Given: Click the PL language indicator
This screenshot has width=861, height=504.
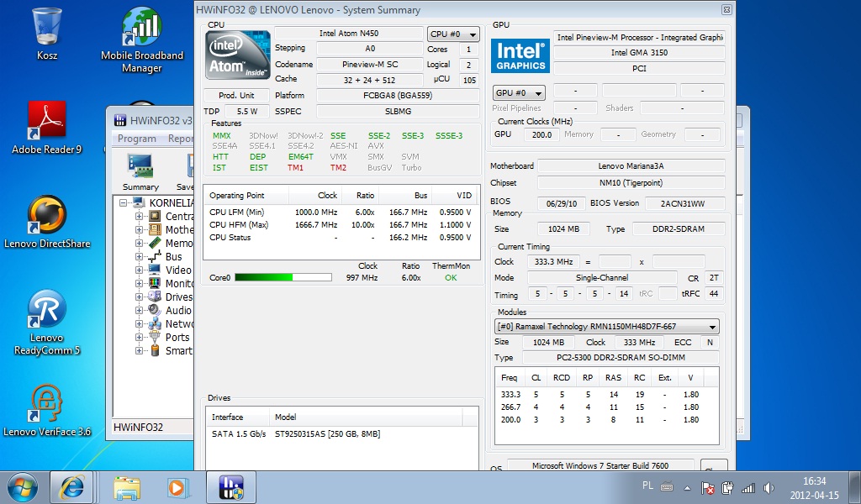Looking at the screenshot, I should 647,486.
